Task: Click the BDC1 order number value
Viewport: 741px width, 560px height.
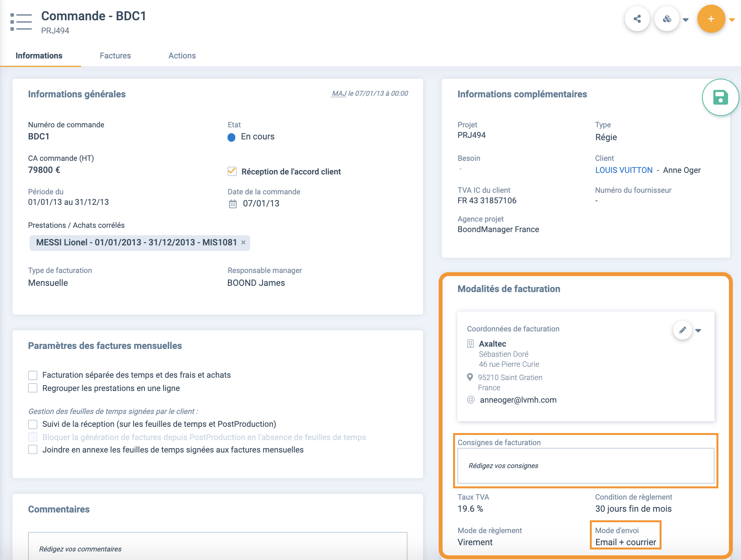Action: [39, 136]
